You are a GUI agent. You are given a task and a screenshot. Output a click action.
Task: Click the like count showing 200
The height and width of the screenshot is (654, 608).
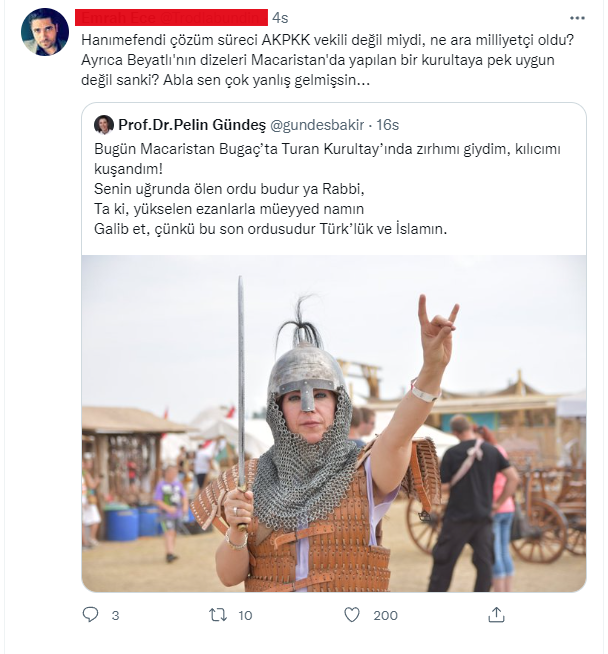[x=385, y=616]
